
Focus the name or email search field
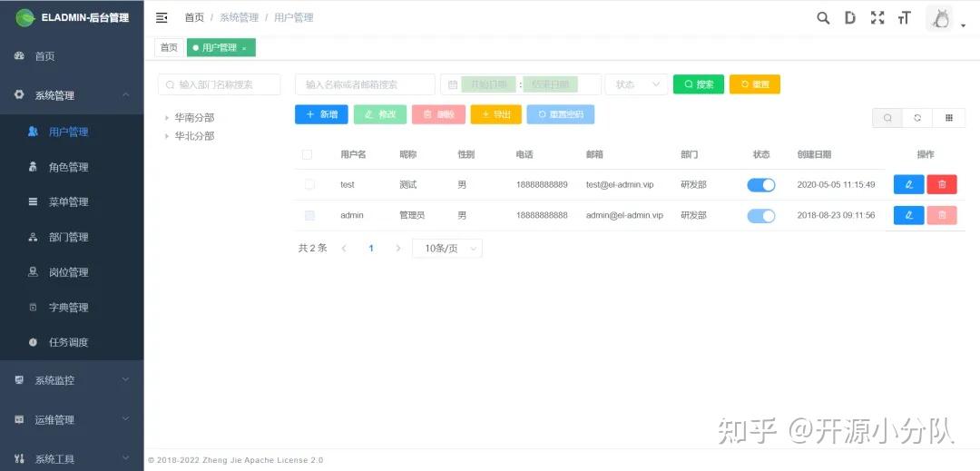click(365, 84)
